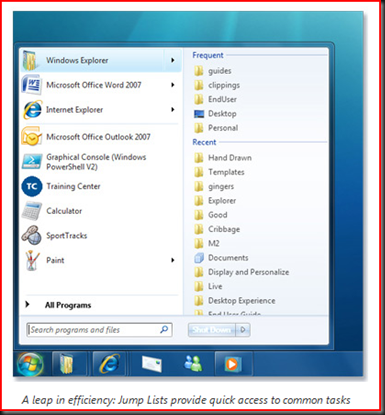
Task: Click the Live folder icon
Action: [199, 286]
